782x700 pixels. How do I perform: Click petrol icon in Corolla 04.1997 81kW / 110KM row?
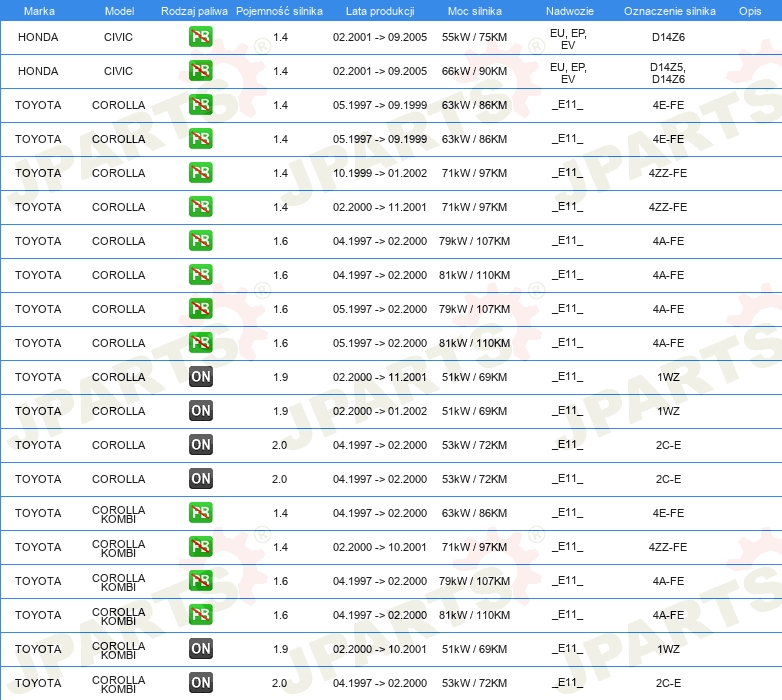click(200, 275)
